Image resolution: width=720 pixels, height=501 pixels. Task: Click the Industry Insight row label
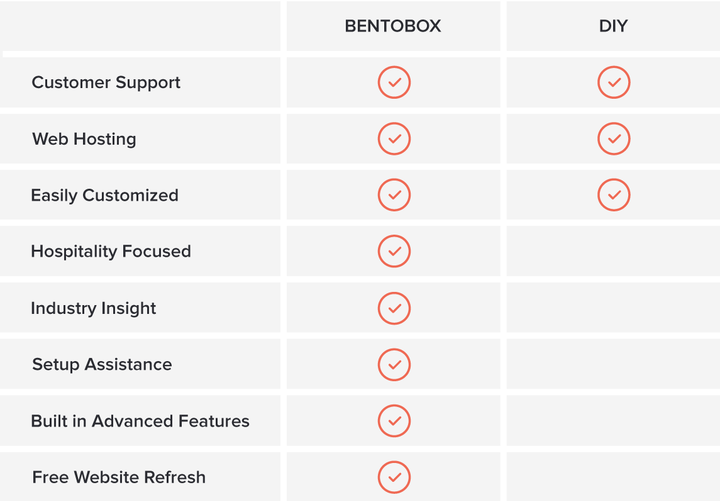(93, 309)
